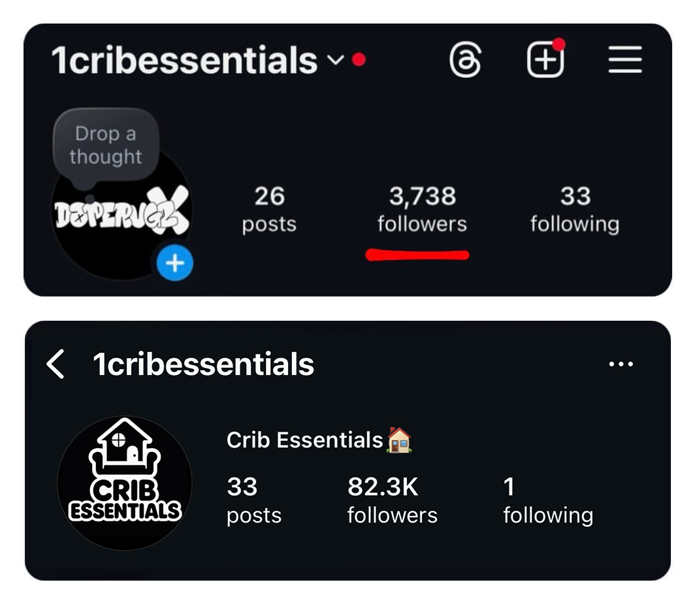697x616 pixels.
Task: Open the hamburger menu
Action: (x=625, y=61)
